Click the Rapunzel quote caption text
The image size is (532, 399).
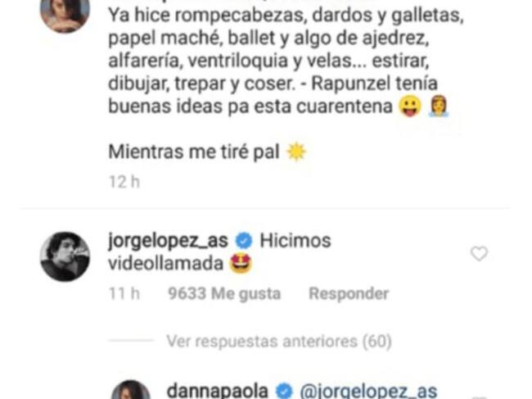tap(286, 61)
